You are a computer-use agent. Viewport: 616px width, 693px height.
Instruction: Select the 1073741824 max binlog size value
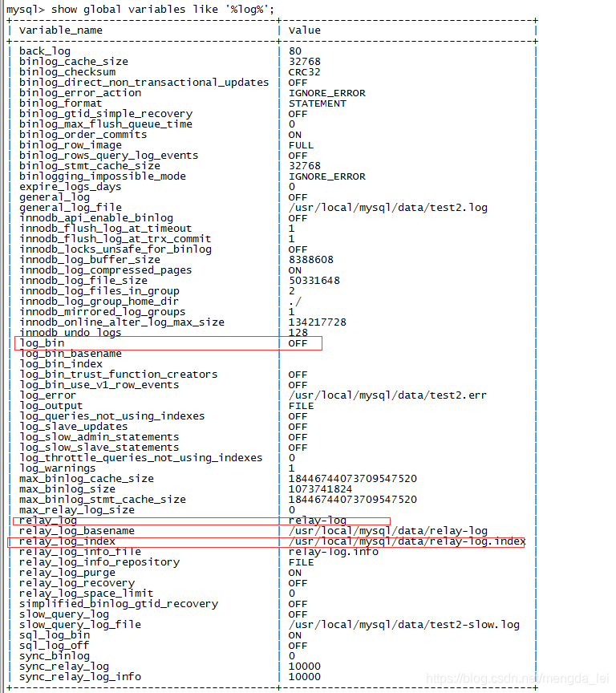coord(320,489)
